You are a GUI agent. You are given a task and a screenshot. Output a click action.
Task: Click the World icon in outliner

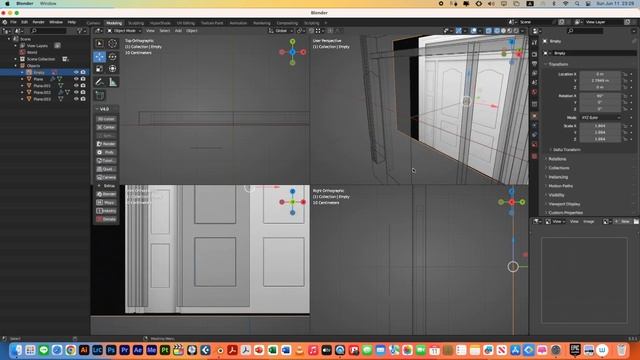(x=23, y=52)
